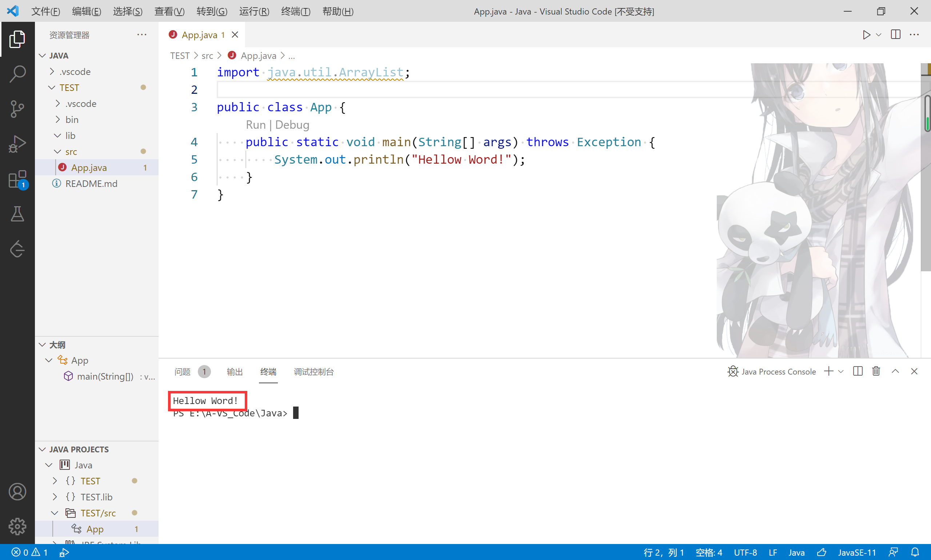Open the Accounts icon in the activity bar
The image size is (931, 560).
[17, 491]
